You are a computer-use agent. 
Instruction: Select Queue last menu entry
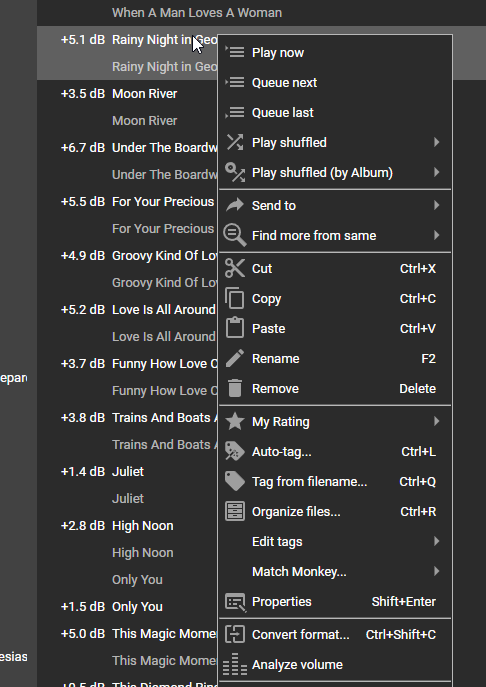335,113
